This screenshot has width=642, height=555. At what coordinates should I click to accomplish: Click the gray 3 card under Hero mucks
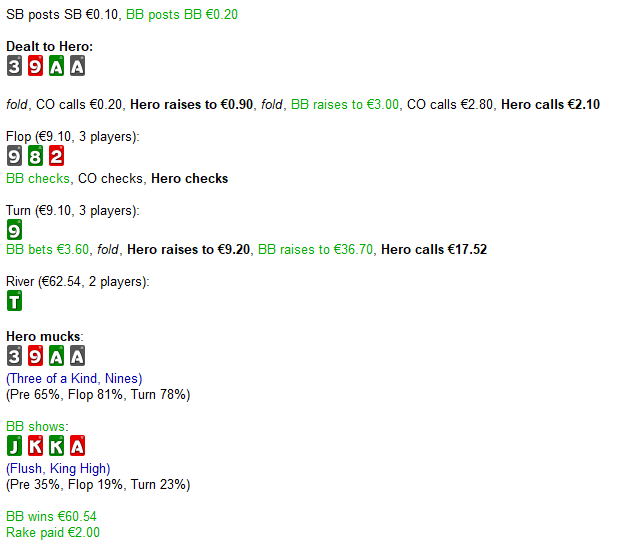coord(14,356)
